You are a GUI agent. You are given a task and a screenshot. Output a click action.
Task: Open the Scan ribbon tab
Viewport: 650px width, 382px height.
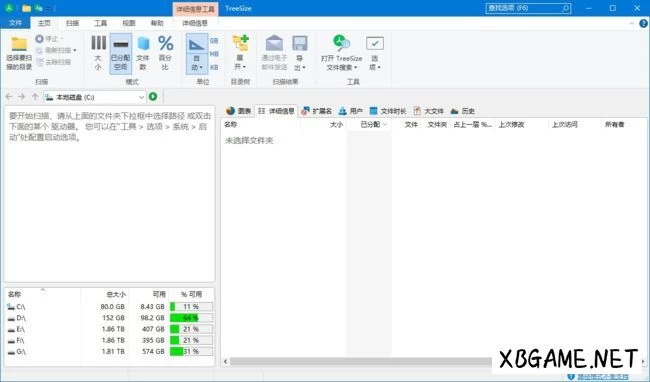tap(73, 23)
